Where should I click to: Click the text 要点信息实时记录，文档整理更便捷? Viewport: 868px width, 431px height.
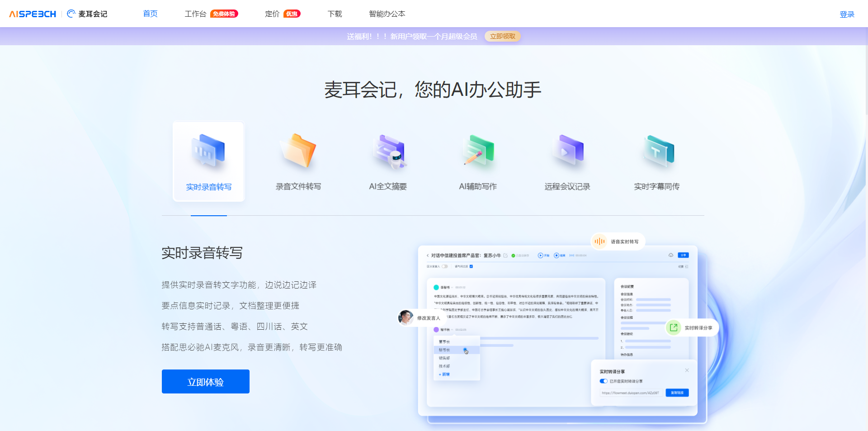[x=231, y=306]
